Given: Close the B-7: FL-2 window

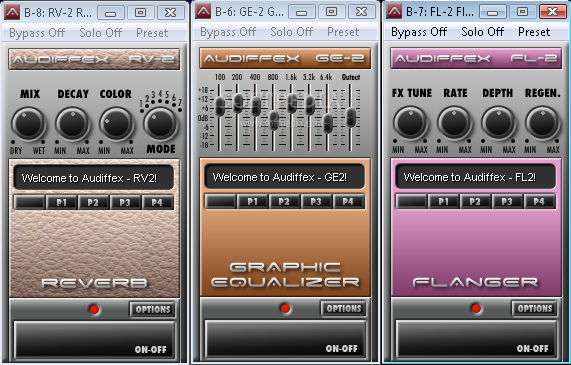Looking at the screenshot, I should pyautogui.click(x=552, y=12).
